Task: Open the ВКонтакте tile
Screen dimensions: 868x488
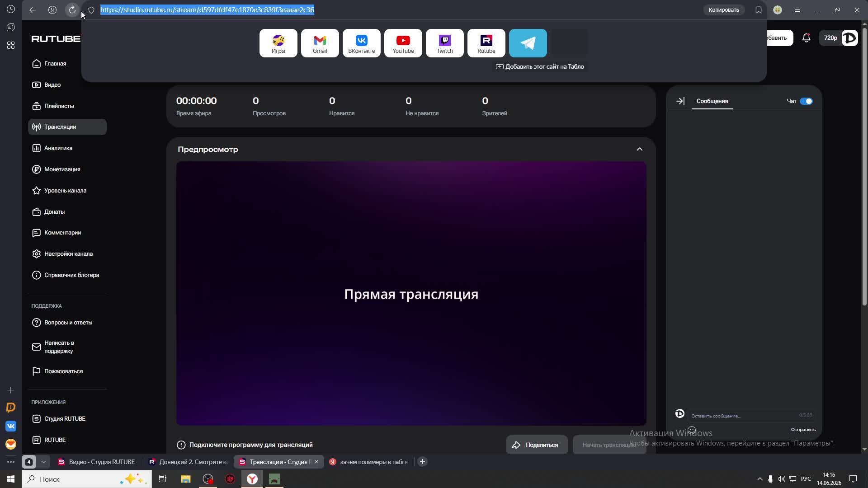Action: (x=361, y=43)
